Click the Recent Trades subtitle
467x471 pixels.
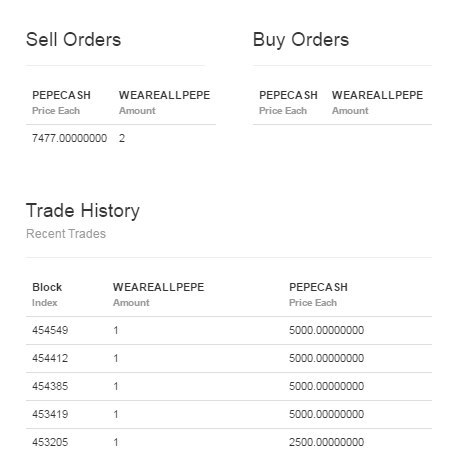pos(66,234)
